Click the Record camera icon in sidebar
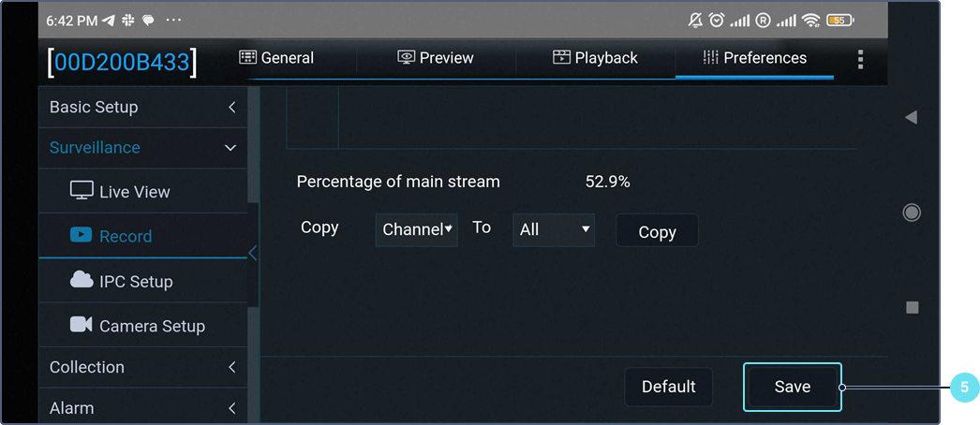The width and height of the screenshot is (980, 425). [82, 235]
